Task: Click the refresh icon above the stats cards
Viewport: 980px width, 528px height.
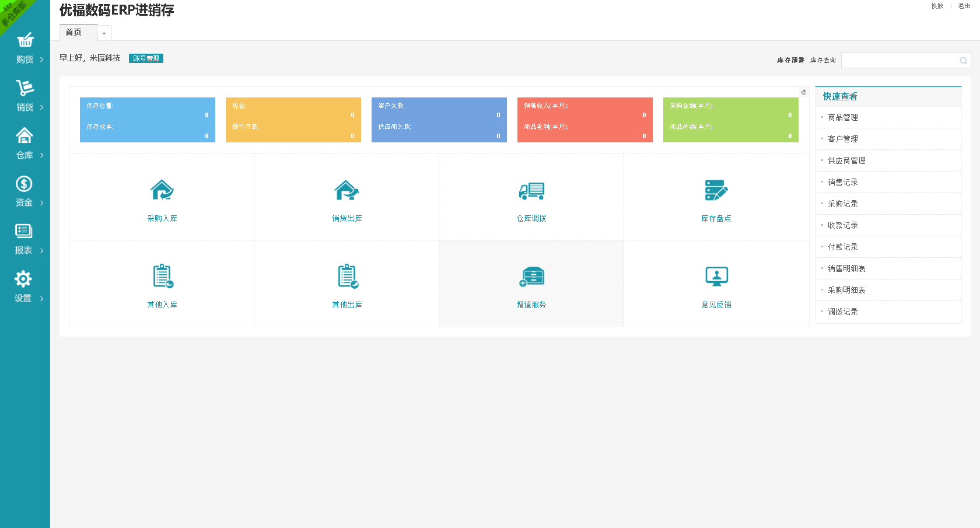Action: (x=803, y=92)
